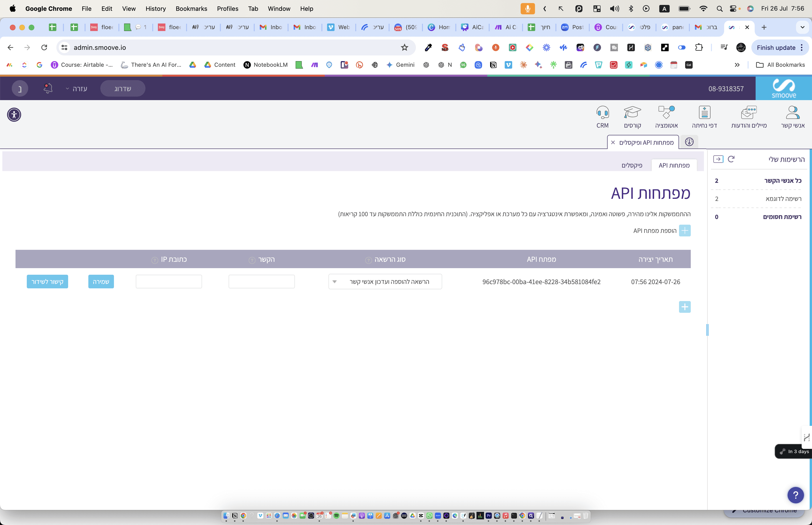Click help icon beside סוג הרשאה header
The width and height of the screenshot is (812, 525).
[368, 260]
